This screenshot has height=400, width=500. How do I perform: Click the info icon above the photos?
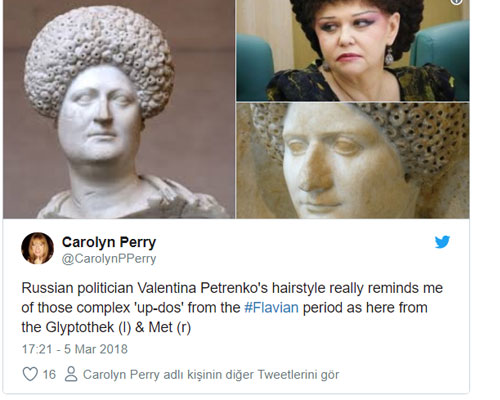(457, 2)
